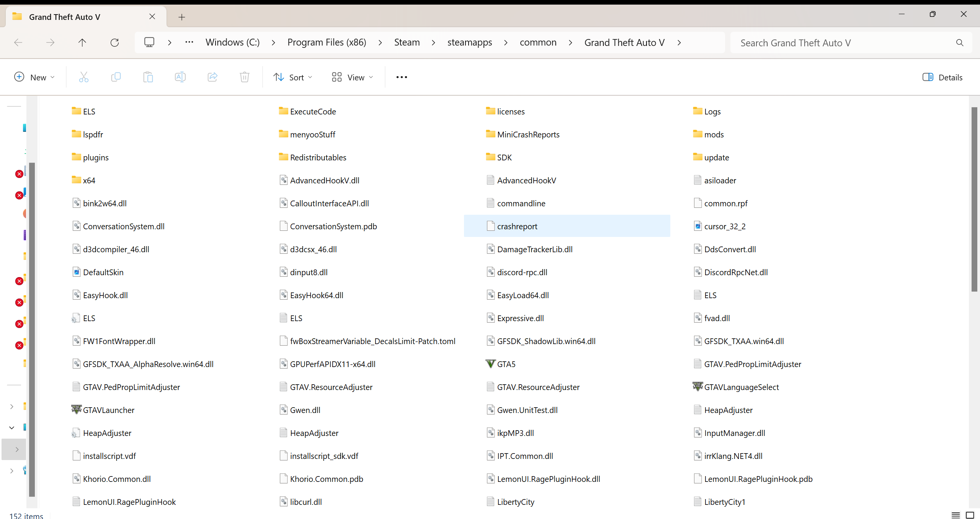The image size is (980, 519).
Task: Go up one folder level
Action: pyautogui.click(x=82, y=42)
